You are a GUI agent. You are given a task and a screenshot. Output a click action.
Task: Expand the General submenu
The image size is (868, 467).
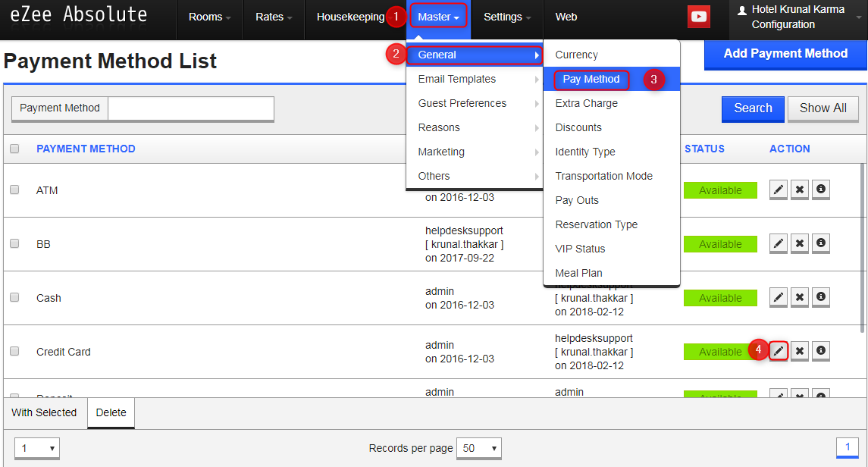474,55
